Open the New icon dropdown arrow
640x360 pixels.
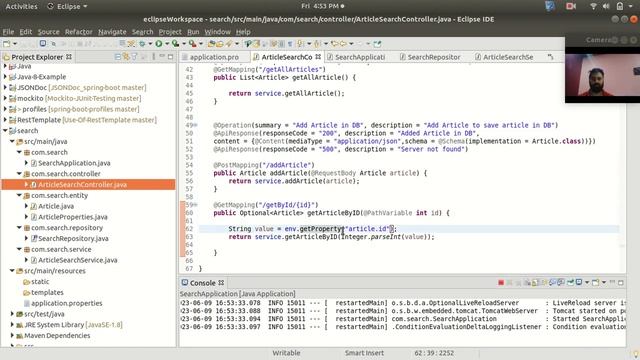tap(15, 44)
